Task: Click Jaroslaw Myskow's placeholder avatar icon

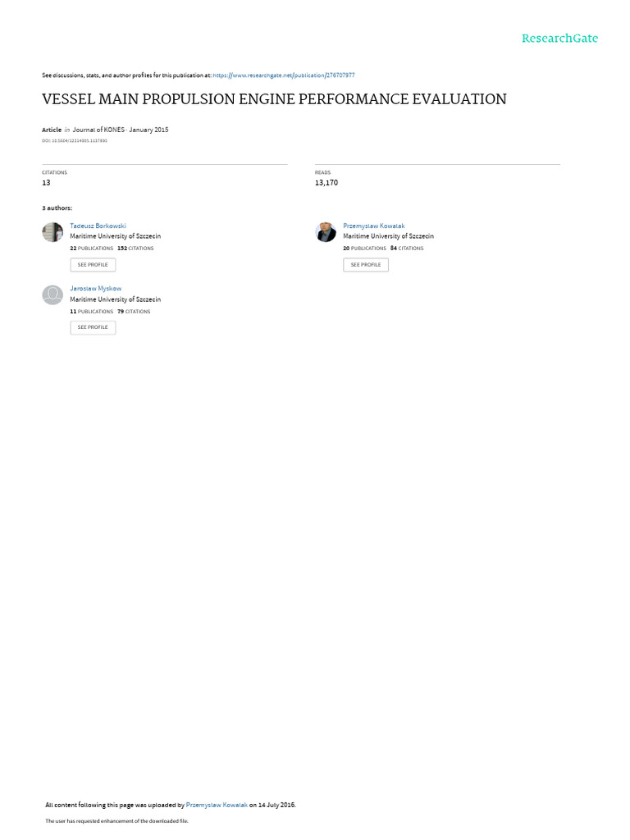Action: (52, 295)
